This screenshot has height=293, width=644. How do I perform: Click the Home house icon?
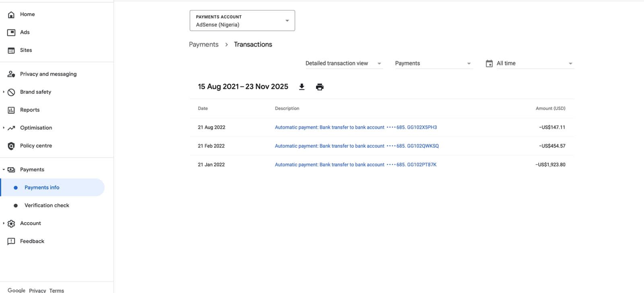tap(11, 14)
